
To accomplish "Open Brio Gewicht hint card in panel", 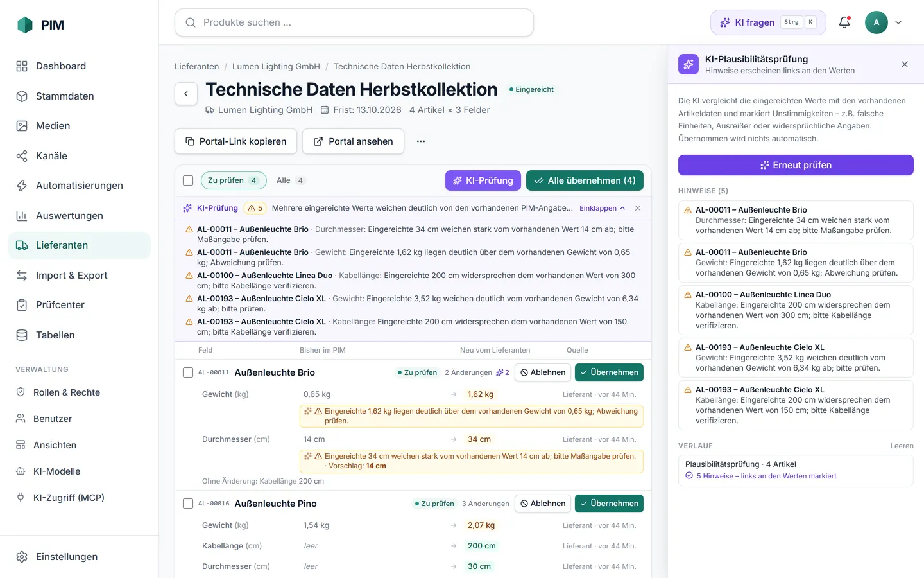I will pyautogui.click(x=796, y=263).
